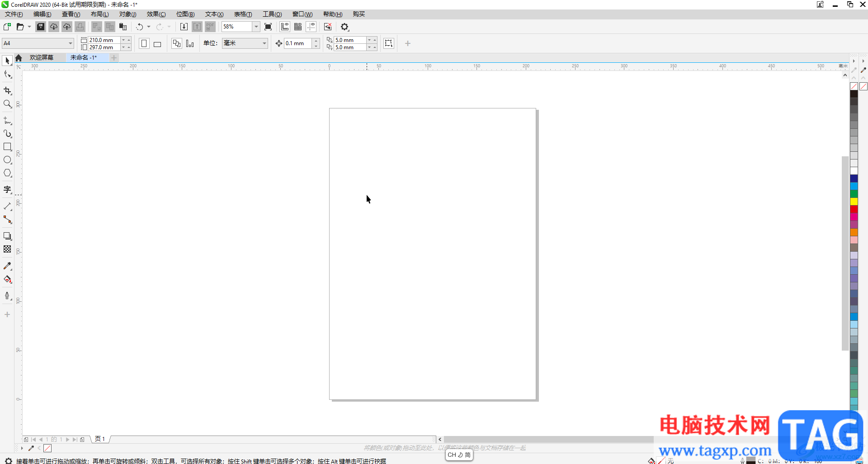Switch to the 欢迎屏幕 tab

[x=42, y=57]
